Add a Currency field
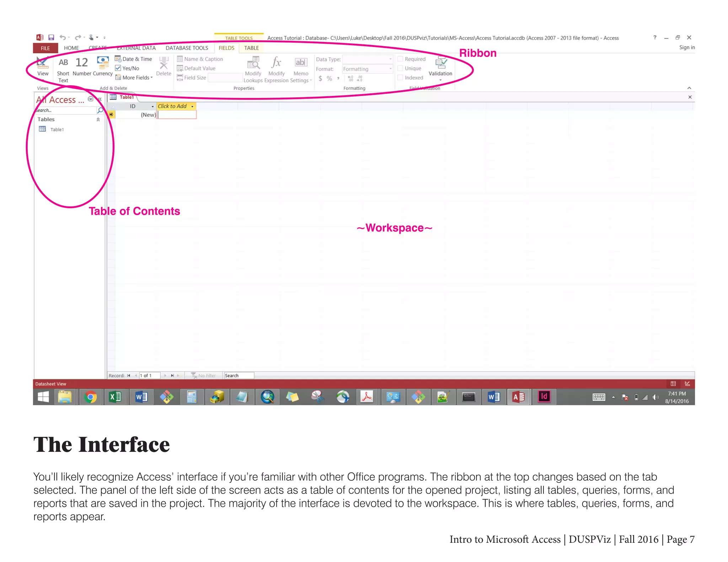The image size is (728, 562). pyautogui.click(x=103, y=67)
